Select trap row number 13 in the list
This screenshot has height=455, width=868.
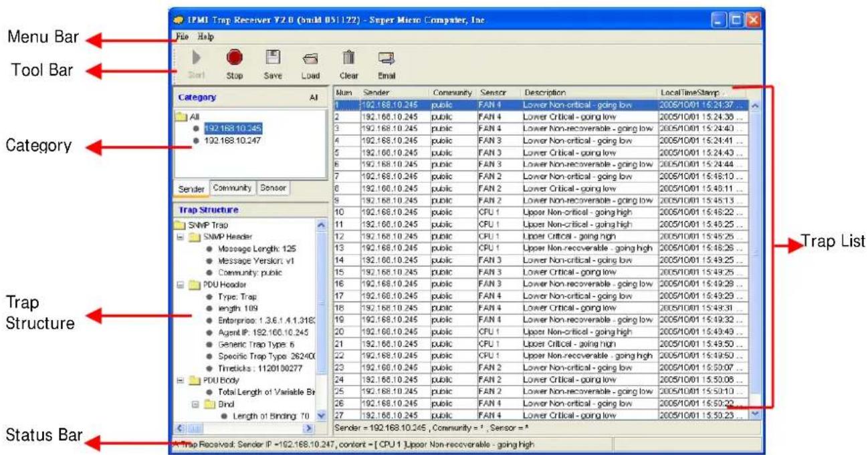click(x=540, y=248)
